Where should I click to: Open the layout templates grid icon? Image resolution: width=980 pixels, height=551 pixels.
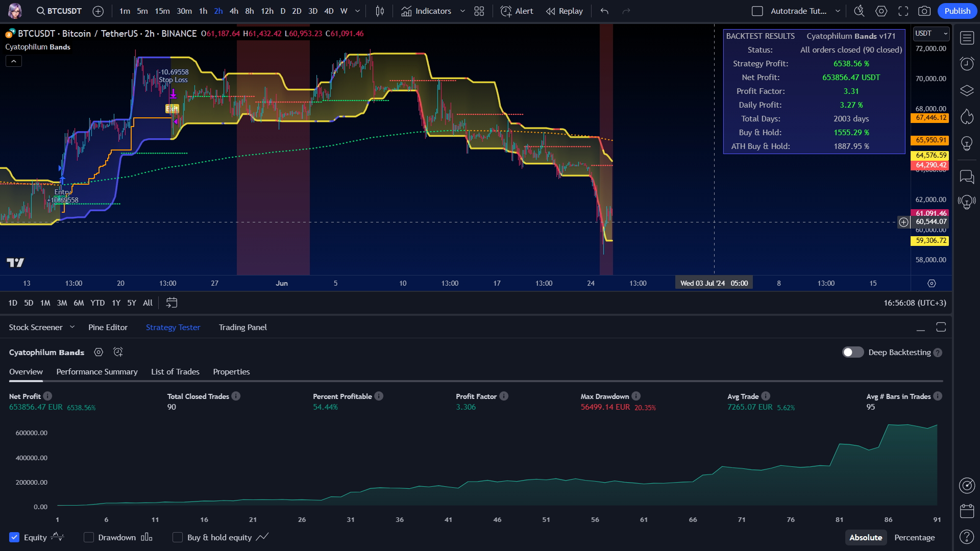click(479, 11)
